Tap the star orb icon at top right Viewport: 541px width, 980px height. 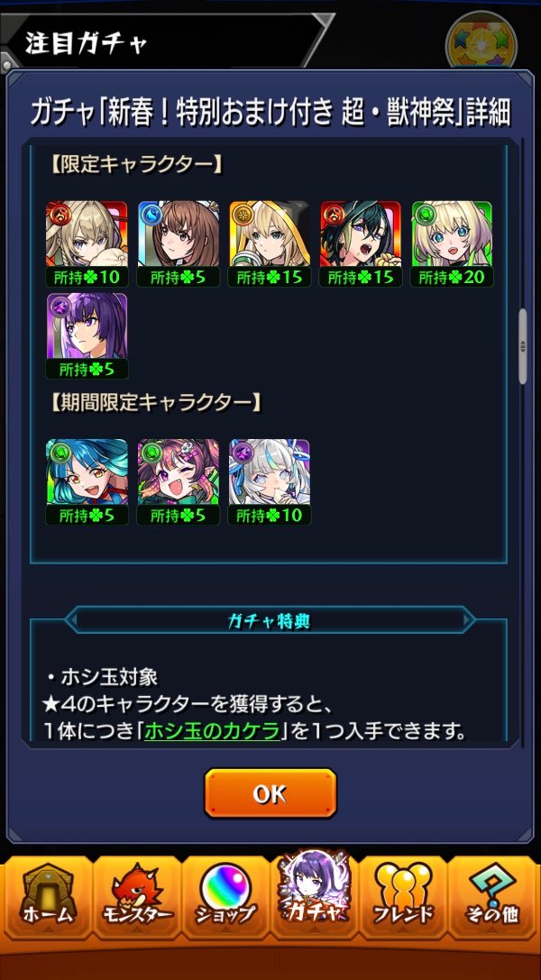pos(481,42)
